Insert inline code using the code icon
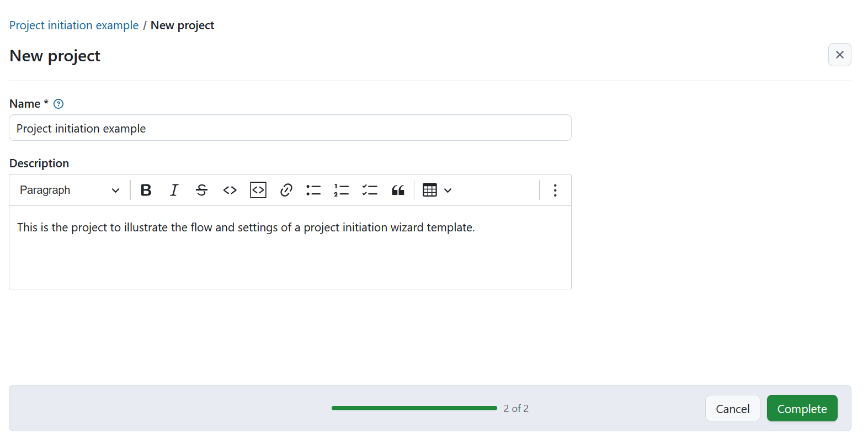Image resolution: width=868 pixels, height=439 pixels. coord(230,190)
